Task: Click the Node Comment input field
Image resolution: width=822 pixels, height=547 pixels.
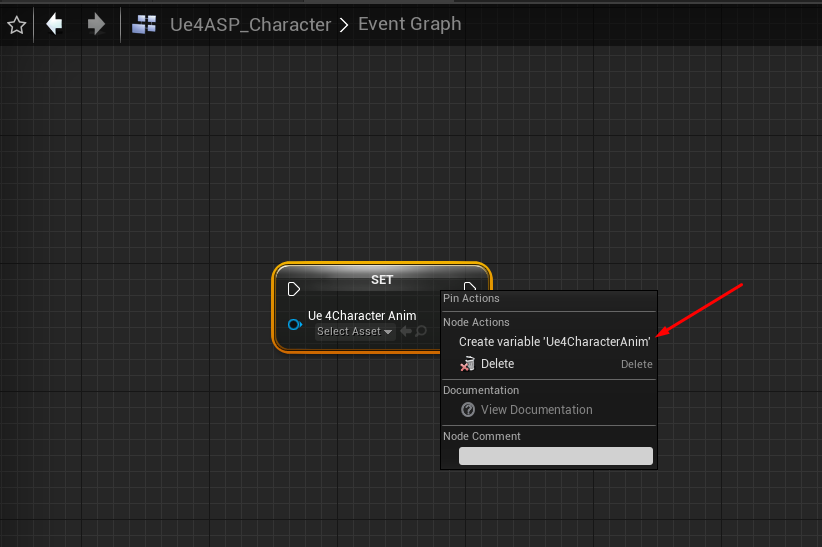Action: 556,456
